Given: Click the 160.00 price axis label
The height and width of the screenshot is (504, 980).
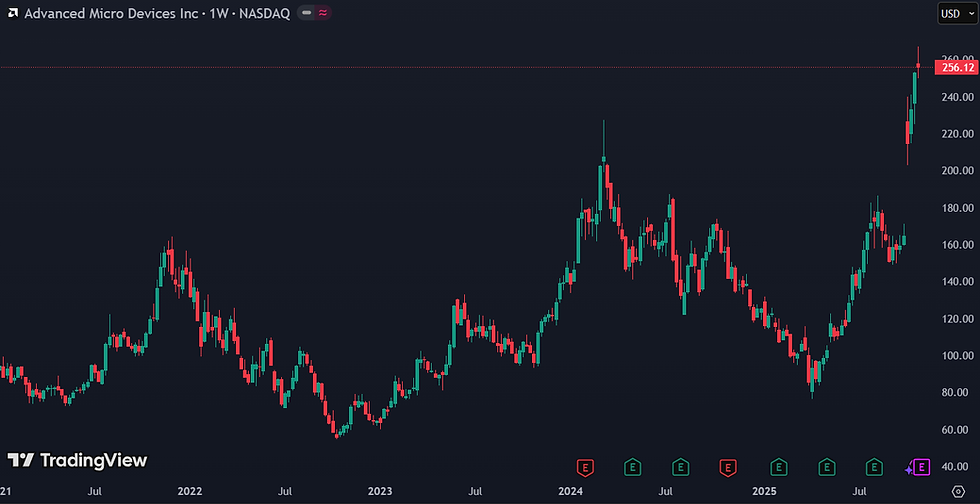Looking at the screenshot, I should pyautogui.click(x=956, y=244).
